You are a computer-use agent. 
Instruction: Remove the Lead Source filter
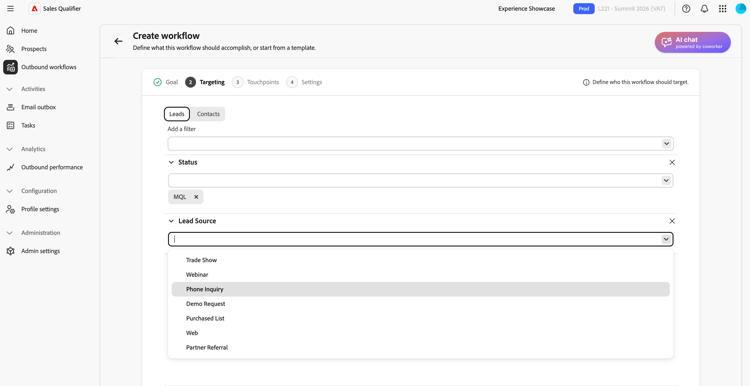[x=672, y=221]
